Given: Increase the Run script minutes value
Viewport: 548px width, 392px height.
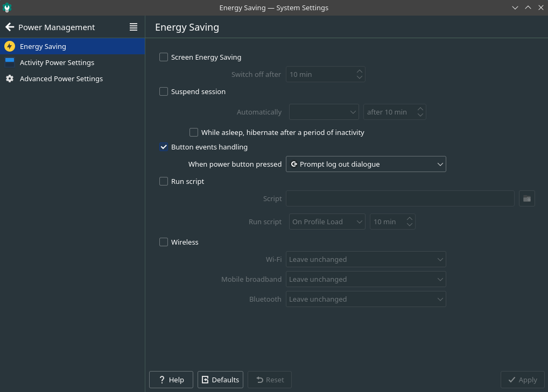Looking at the screenshot, I should 409,218.
